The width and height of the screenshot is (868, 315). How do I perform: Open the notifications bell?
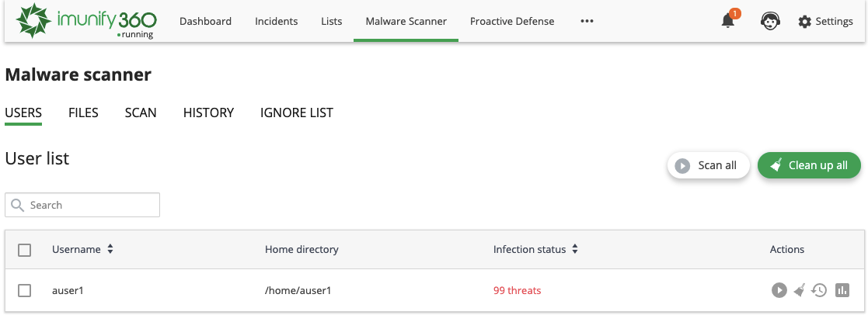coord(728,22)
